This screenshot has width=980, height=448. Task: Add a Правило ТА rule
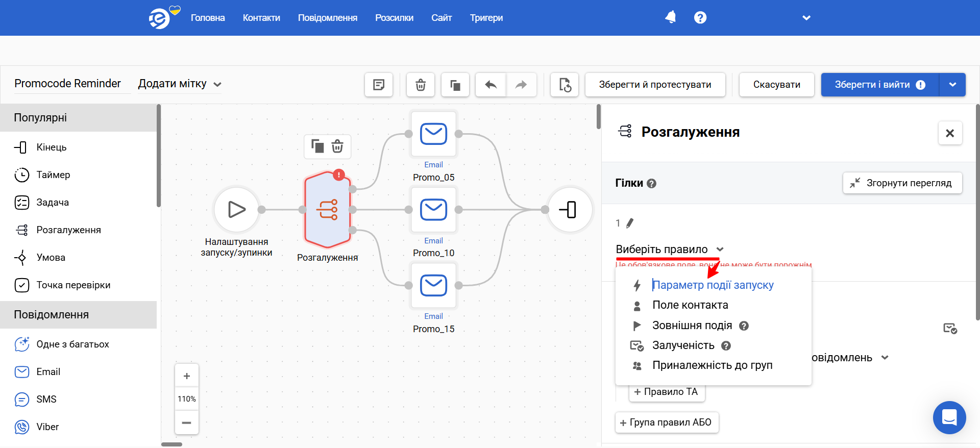[x=667, y=392]
